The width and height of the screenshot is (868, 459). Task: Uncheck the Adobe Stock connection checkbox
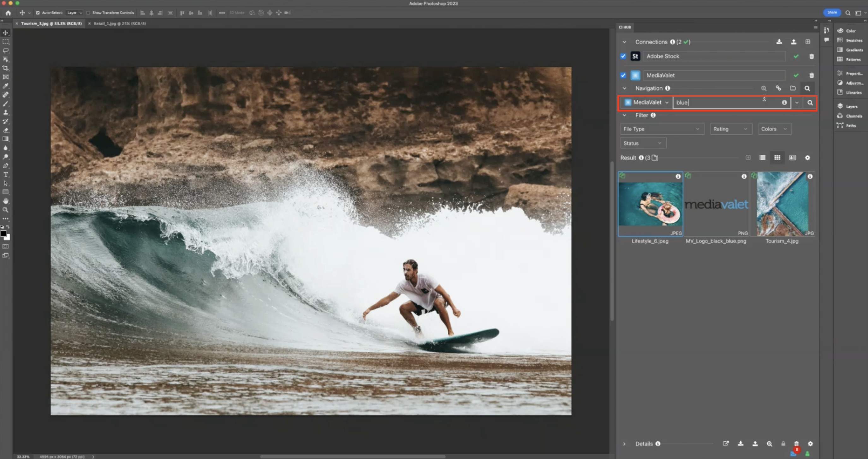pyautogui.click(x=623, y=56)
